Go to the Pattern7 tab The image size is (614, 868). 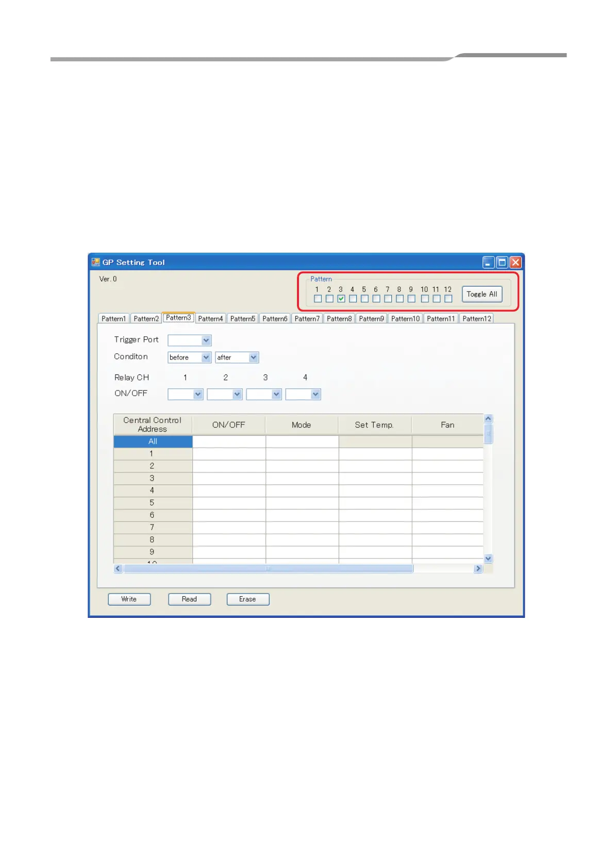pos(307,319)
